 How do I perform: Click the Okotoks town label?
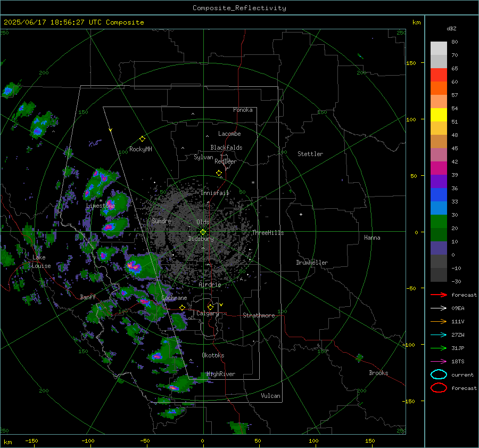(213, 355)
